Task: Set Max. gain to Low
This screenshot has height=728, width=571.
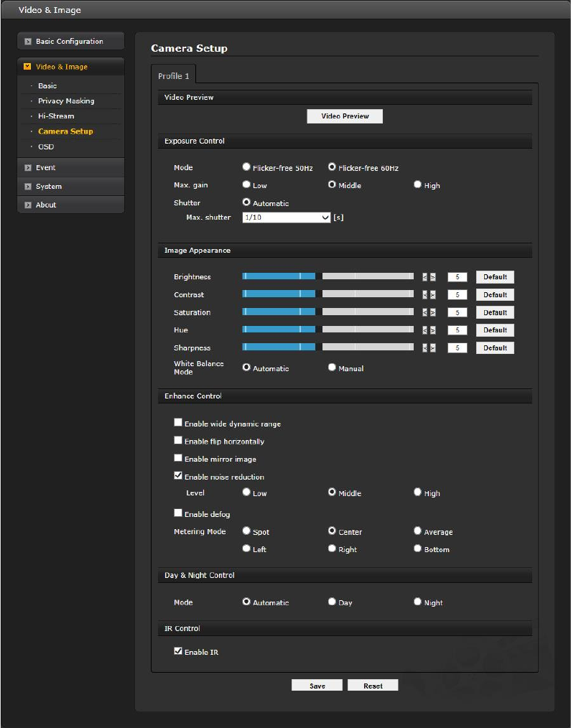Action: 246,185
